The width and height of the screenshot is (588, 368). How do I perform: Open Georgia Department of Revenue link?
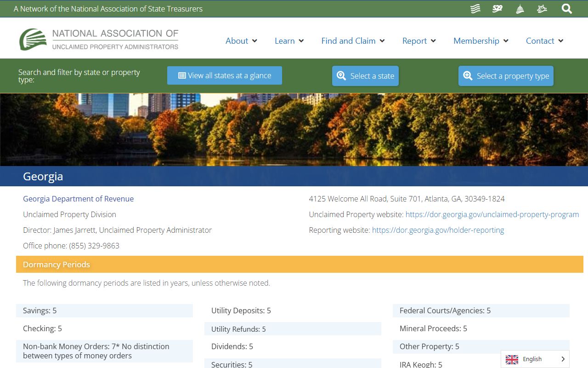pos(79,199)
